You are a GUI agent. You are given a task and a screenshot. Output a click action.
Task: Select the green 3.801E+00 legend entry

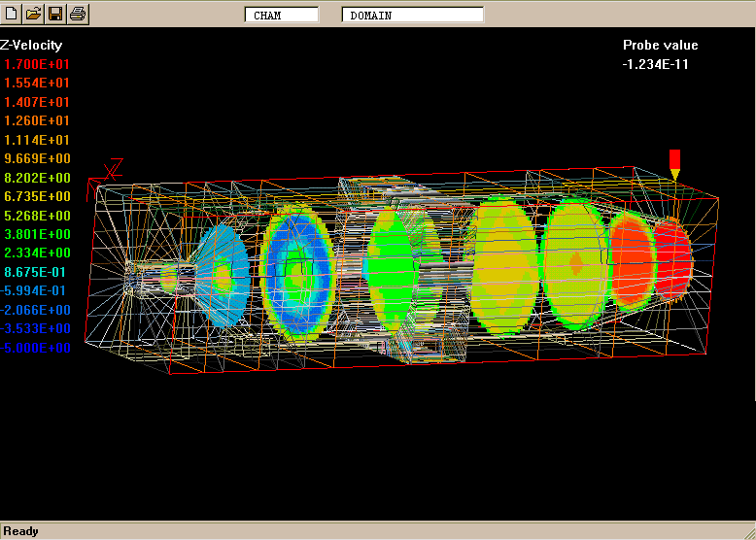pyautogui.click(x=37, y=234)
